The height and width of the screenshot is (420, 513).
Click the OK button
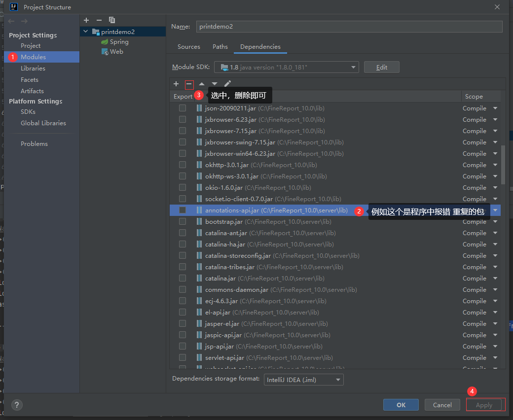401,405
